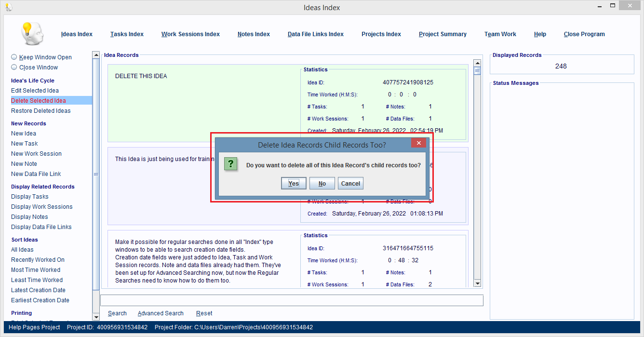Click the Displayed Records count 248

click(x=561, y=66)
